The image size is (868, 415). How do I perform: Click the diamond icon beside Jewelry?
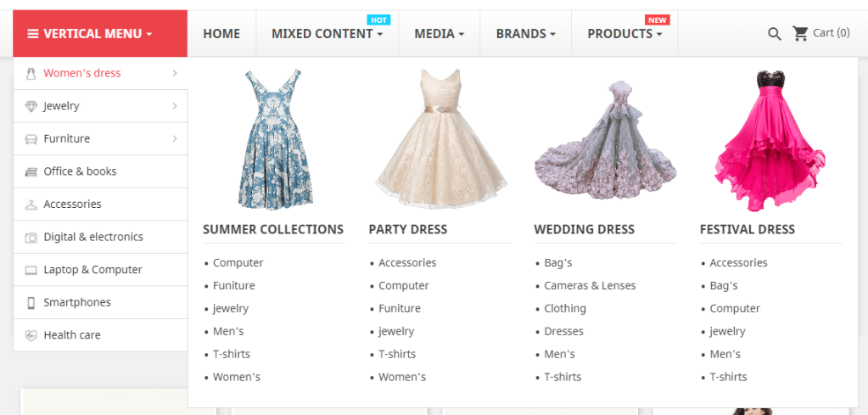tap(31, 106)
